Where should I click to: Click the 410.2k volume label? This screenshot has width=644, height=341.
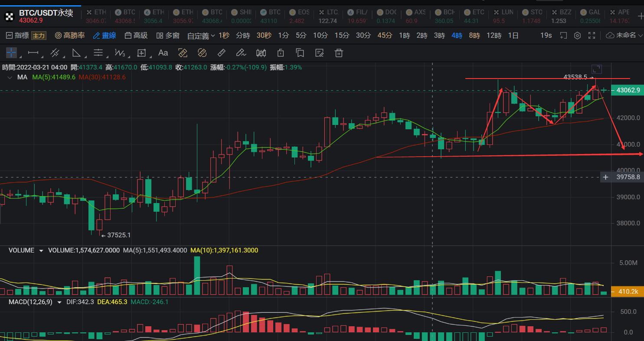[628, 292]
